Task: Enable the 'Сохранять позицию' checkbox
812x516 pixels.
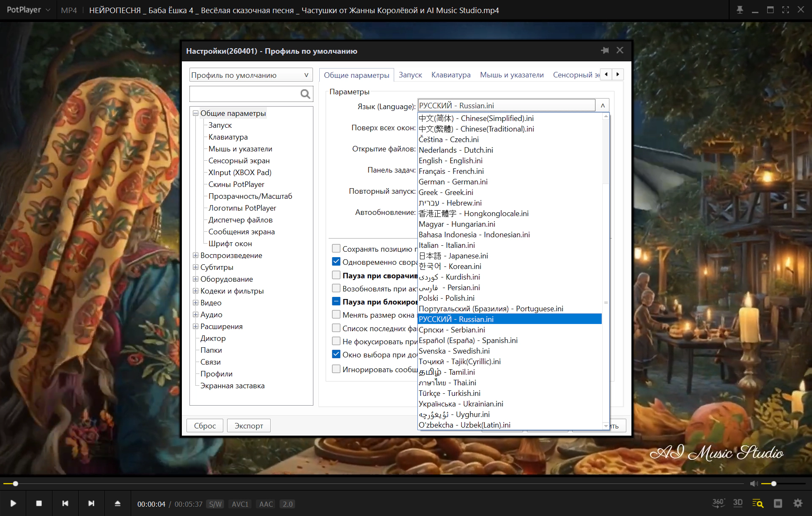Action: click(x=336, y=249)
